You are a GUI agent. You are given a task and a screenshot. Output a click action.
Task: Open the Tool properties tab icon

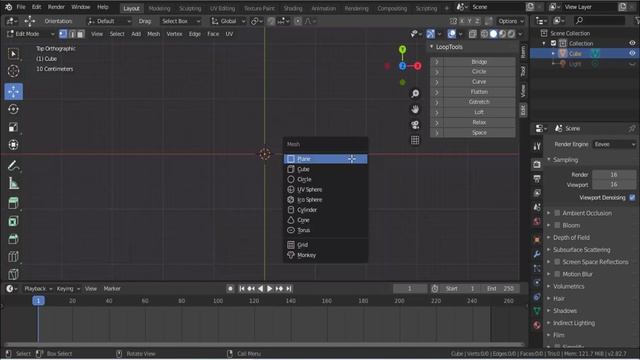(x=537, y=146)
